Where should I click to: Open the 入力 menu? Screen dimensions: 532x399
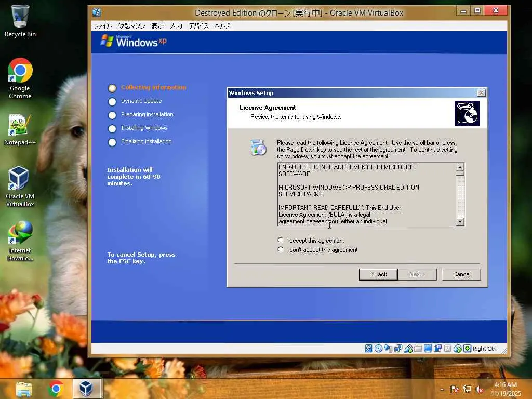[177, 26]
